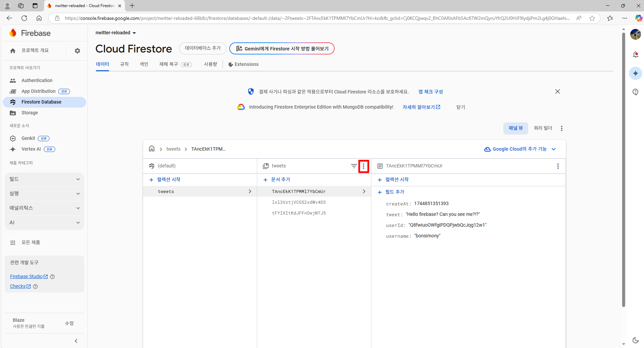This screenshot has width=644, height=348.
Task: Open Extensions tab
Action: point(243,64)
